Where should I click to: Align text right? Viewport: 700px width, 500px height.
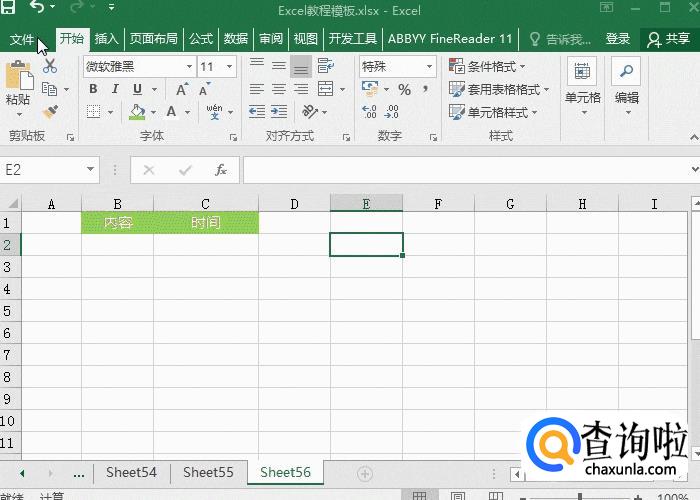tap(301, 89)
